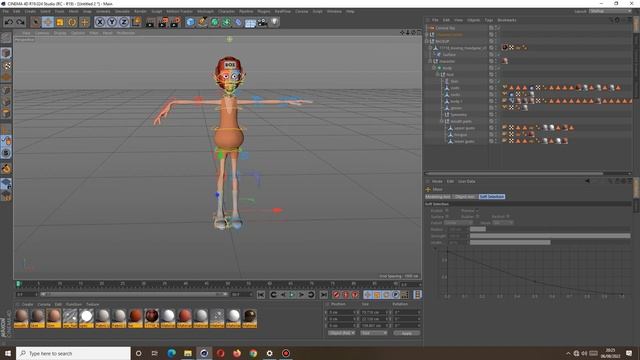This screenshot has width=640, height=360.
Task: Activate the Move tool in toolbar
Action: point(48,22)
